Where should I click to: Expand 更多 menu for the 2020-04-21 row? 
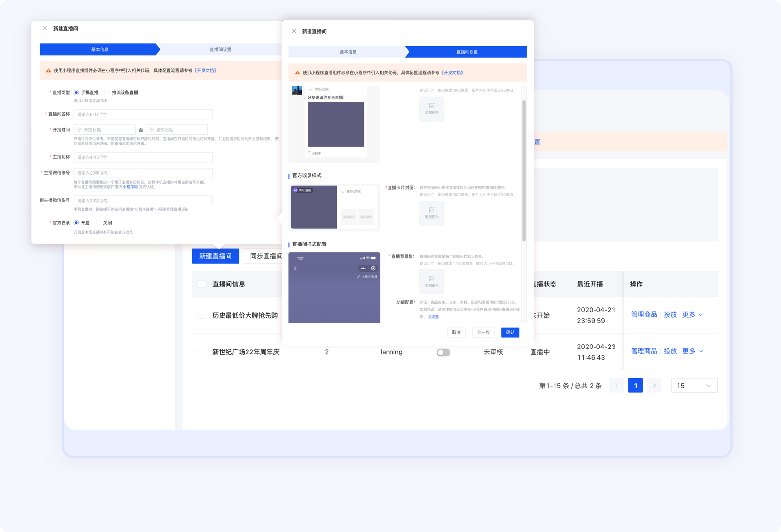point(693,315)
